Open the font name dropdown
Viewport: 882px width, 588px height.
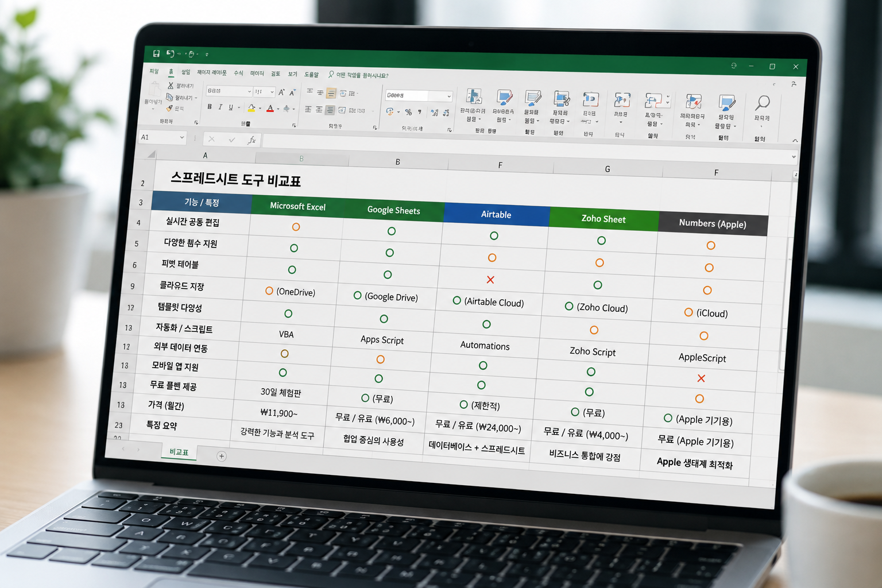point(249,91)
